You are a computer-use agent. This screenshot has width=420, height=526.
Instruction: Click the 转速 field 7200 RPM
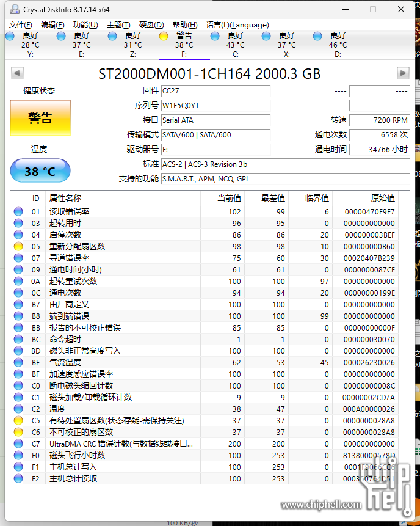380,120
